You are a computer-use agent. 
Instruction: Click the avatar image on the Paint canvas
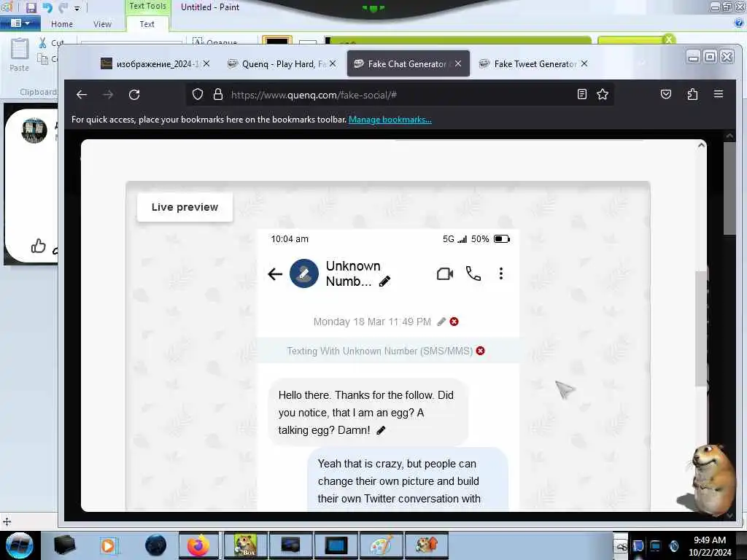pos(34,130)
